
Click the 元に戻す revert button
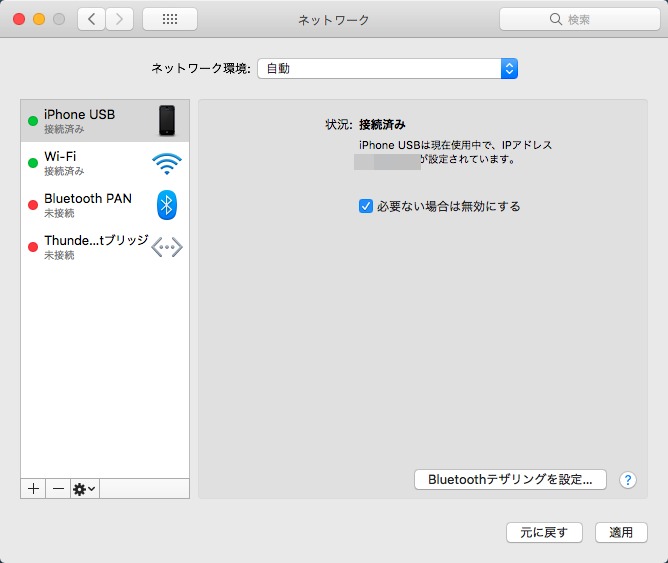(543, 532)
